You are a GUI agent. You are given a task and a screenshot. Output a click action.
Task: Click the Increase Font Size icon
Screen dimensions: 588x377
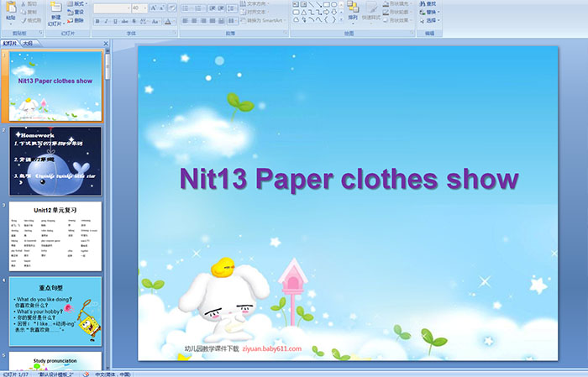154,8
